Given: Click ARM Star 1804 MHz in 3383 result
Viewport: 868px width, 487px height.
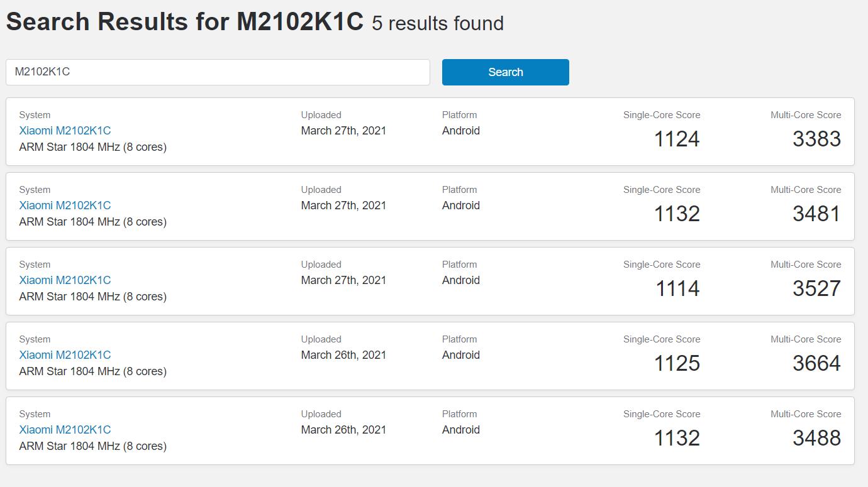Looking at the screenshot, I should point(92,147).
